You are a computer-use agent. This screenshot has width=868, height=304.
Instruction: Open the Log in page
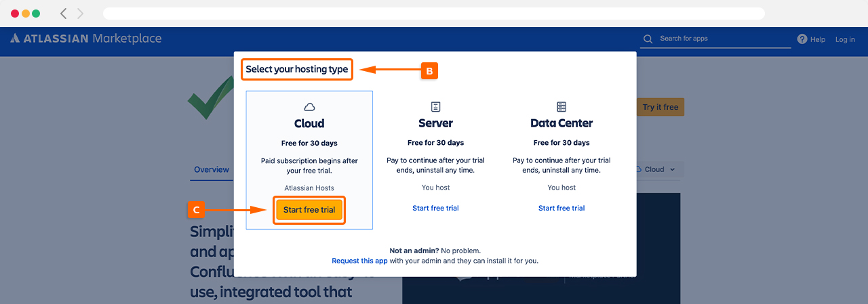click(x=845, y=39)
